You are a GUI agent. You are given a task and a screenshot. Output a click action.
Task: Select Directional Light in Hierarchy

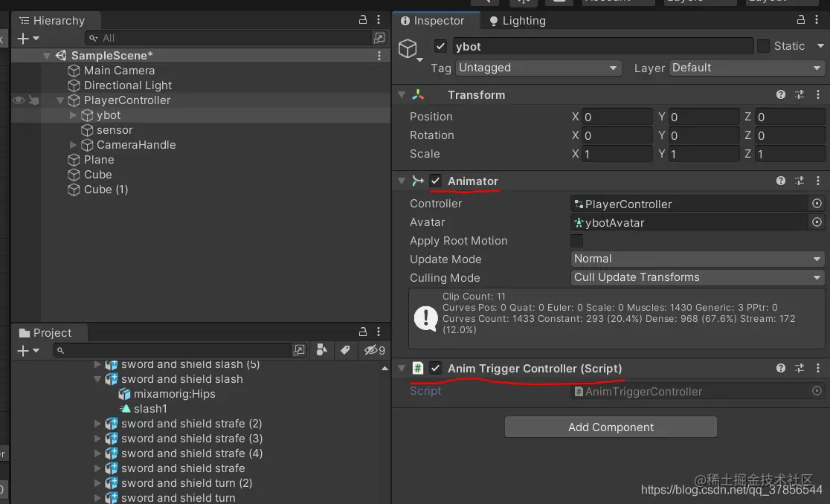click(128, 85)
